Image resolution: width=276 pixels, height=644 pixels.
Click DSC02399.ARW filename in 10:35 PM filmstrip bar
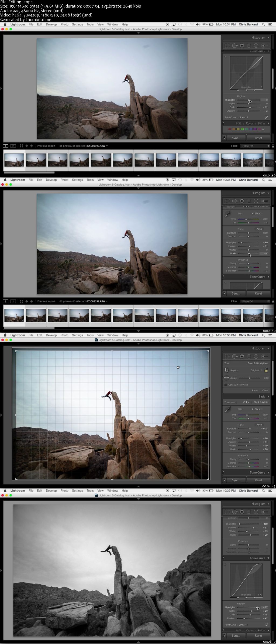(x=96, y=301)
